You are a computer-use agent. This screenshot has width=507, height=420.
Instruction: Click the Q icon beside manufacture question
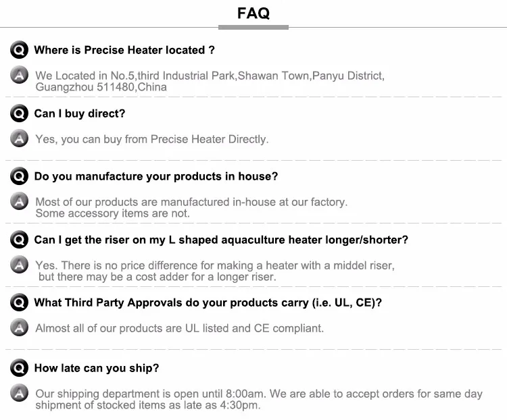[x=19, y=176]
